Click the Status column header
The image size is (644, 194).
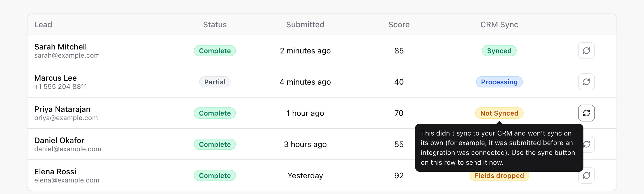215,24
